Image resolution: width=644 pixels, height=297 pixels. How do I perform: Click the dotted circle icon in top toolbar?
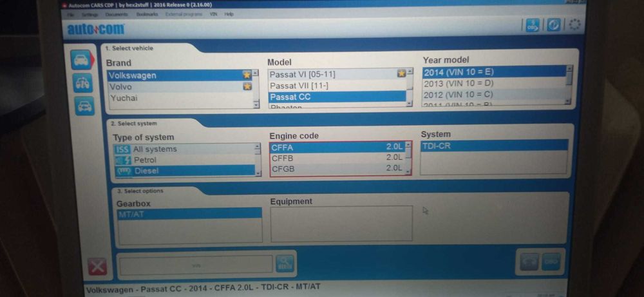coord(574,25)
